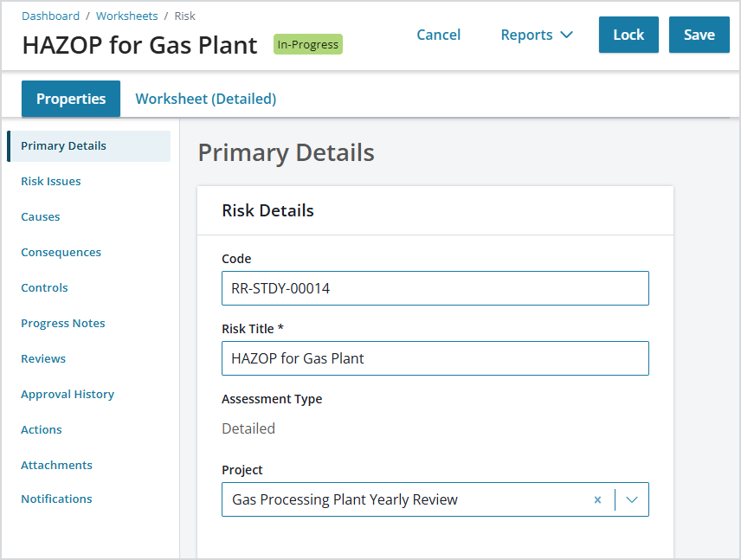Select the Properties tab

point(71,99)
